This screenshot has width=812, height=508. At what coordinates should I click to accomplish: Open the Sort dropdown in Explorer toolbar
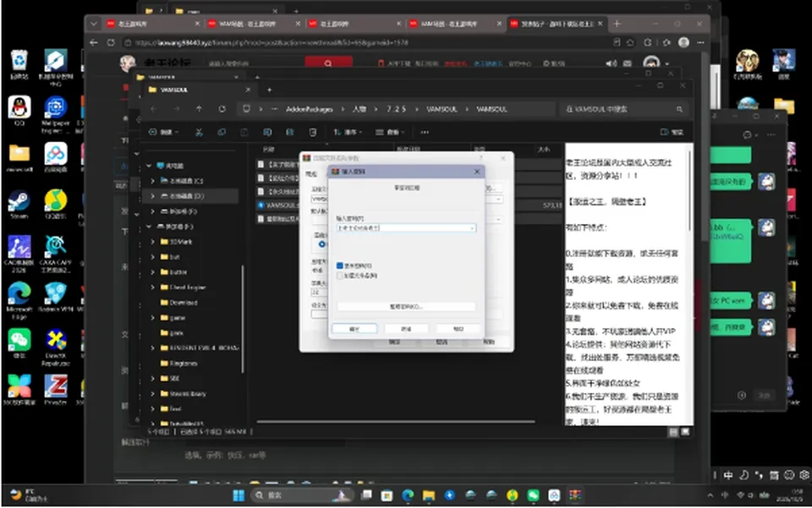(348, 133)
